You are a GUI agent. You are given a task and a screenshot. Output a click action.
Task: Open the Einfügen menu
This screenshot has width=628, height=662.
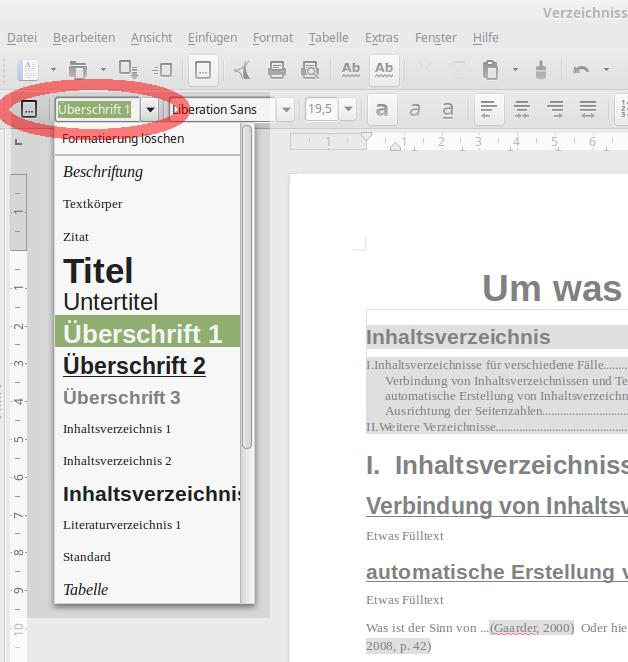[212, 38]
